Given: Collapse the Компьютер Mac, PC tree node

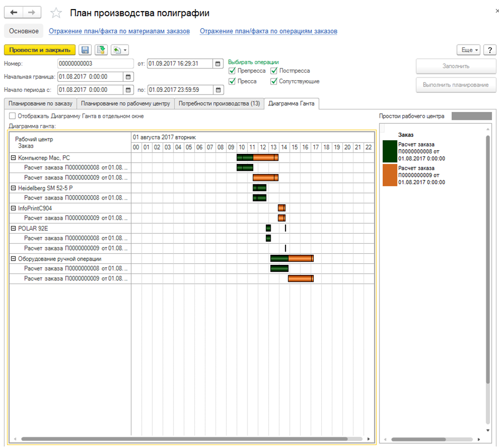Looking at the screenshot, I should [13, 158].
